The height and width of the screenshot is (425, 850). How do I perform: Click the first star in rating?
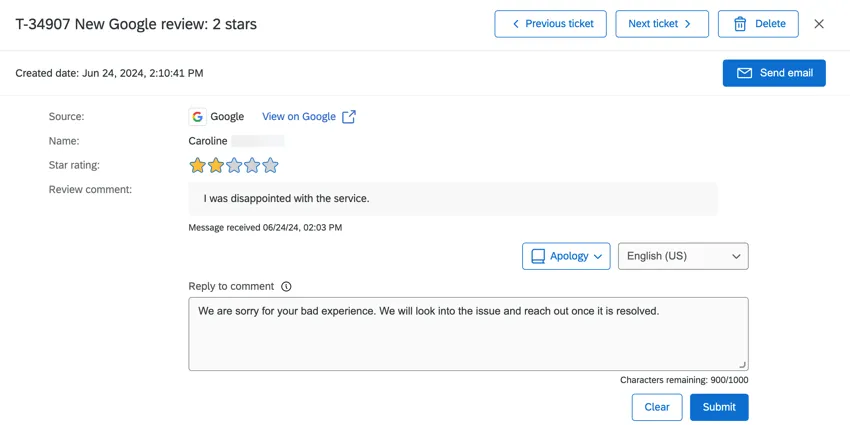click(x=198, y=166)
